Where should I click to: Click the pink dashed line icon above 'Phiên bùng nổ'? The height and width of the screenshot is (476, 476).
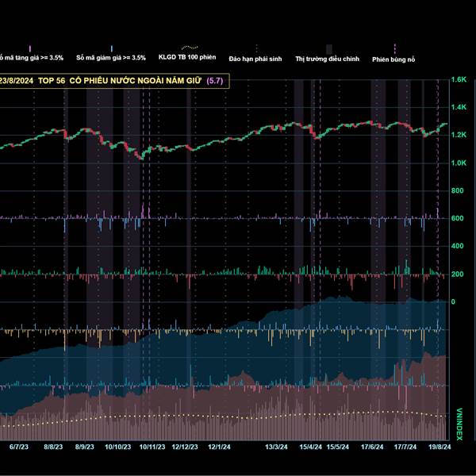(394, 48)
